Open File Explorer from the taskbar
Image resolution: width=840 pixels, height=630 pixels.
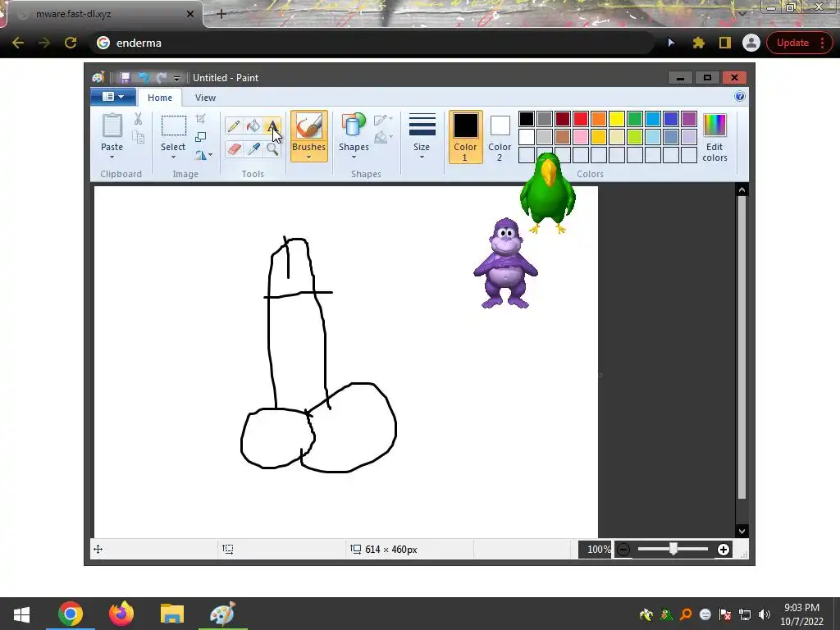pyautogui.click(x=172, y=614)
